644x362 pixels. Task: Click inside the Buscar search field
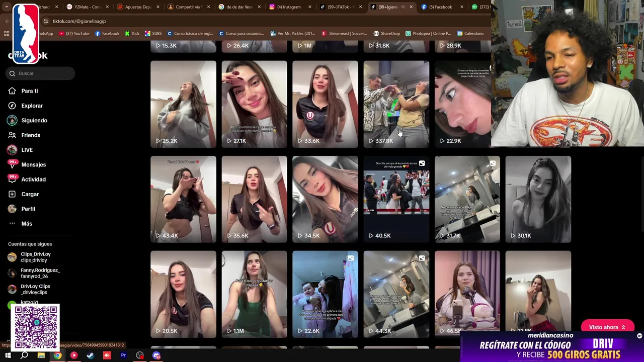pyautogui.click(x=41, y=73)
